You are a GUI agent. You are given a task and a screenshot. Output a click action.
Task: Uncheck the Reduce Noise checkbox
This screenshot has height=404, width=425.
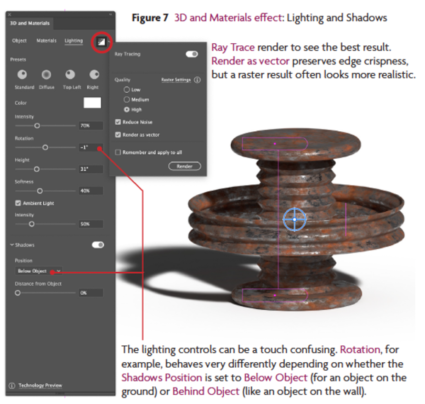[118, 122]
